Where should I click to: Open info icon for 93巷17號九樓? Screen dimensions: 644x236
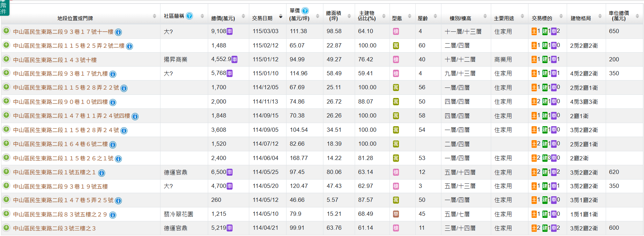tap(113, 74)
